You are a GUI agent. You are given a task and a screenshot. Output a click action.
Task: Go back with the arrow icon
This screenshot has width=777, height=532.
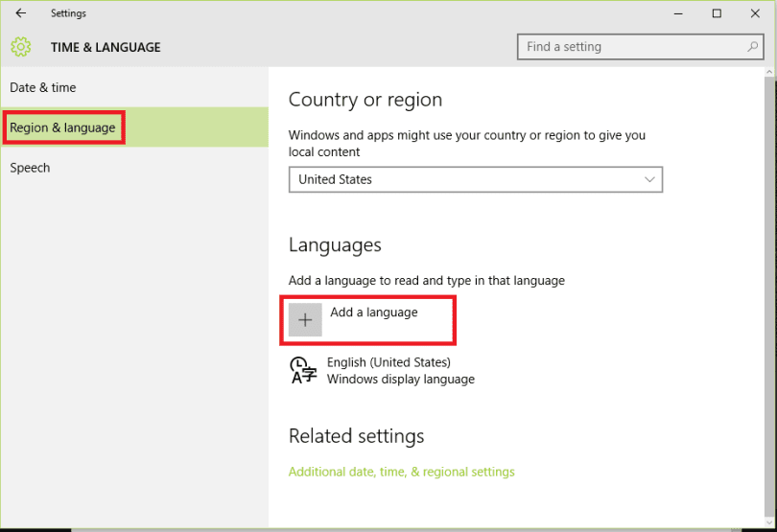pyautogui.click(x=21, y=13)
